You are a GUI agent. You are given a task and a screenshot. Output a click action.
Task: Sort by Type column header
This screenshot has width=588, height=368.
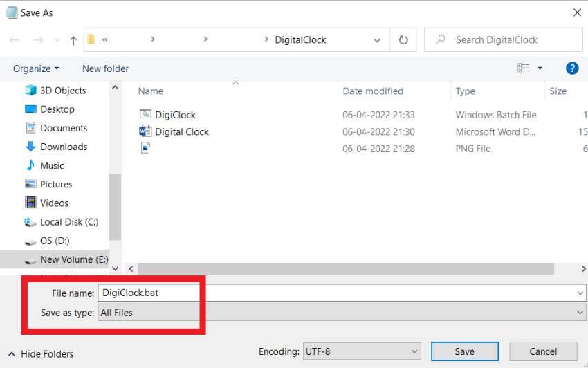coord(466,91)
